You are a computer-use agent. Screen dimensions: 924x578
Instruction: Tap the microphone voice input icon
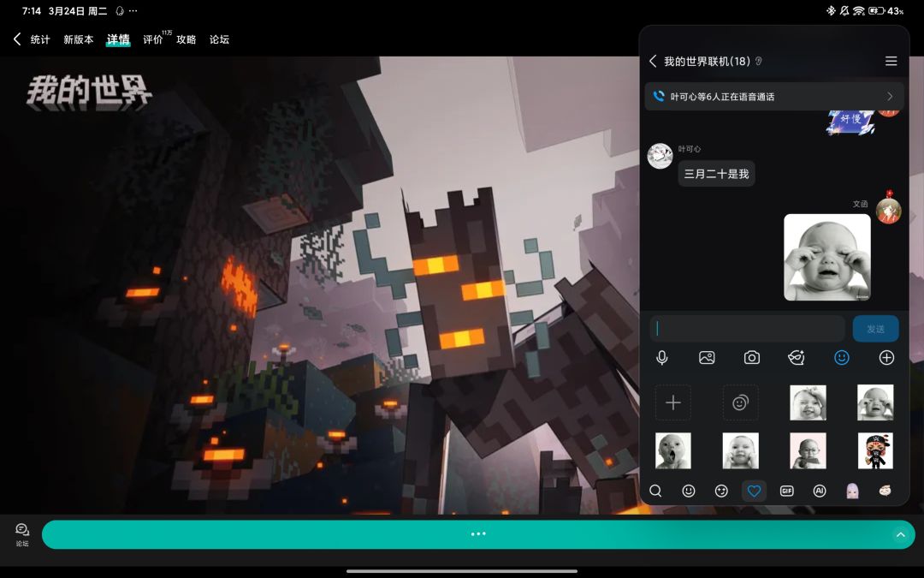pos(661,357)
